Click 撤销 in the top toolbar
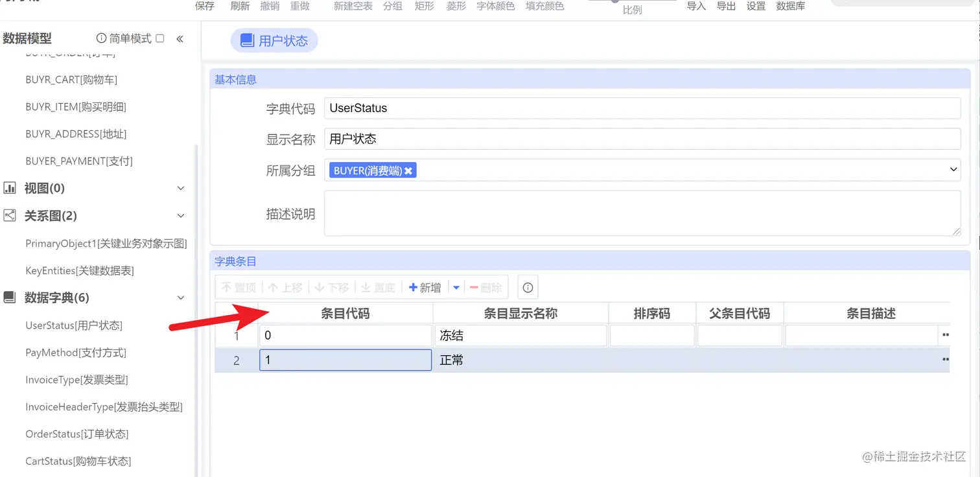This screenshot has height=477, width=980. (270, 6)
